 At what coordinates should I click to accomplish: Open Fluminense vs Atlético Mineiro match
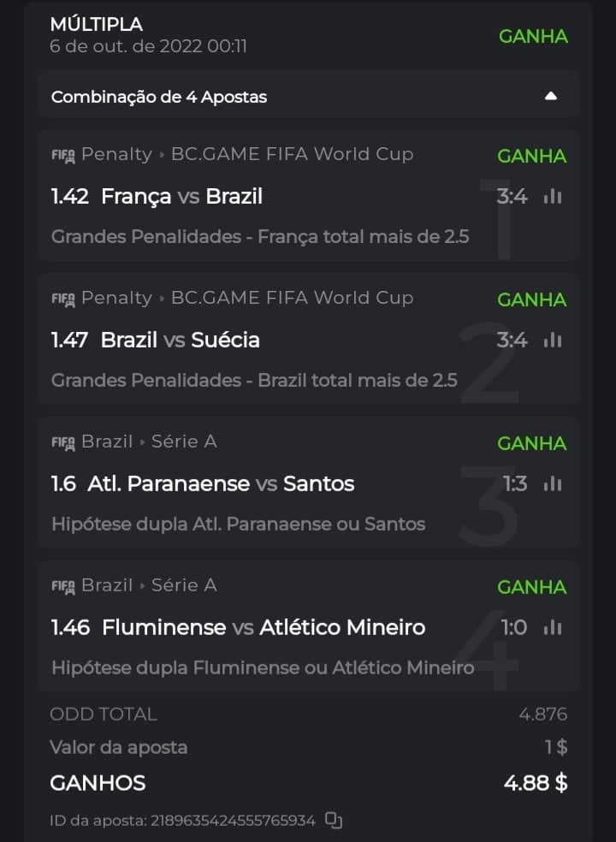263,628
